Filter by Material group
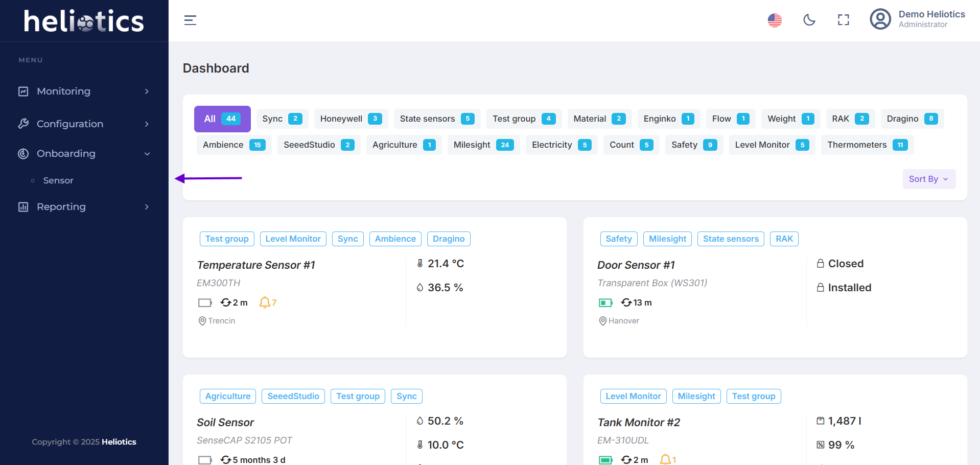This screenshot has height=465, width=980. 599,119
